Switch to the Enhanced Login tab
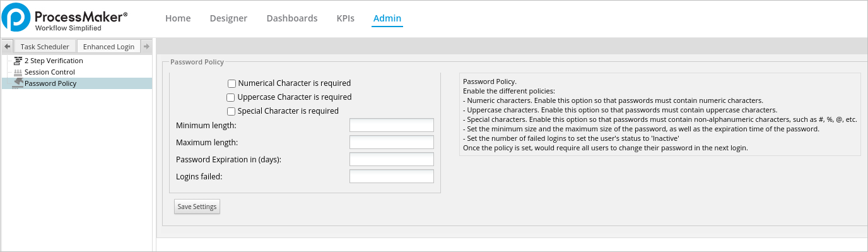This screenshot has width=868, height=252. [108, 47]
